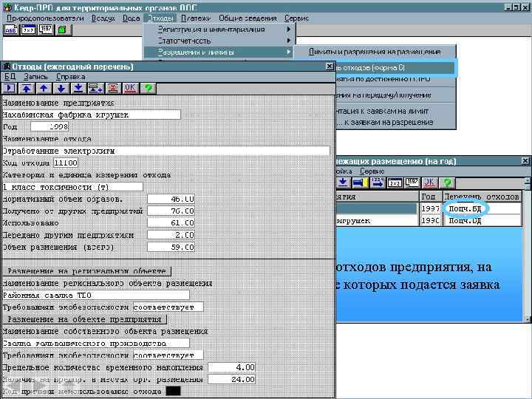This screenshot has width=532, height=399.
Task: Click the Отработанные электролиты name field
Action: 166,151
